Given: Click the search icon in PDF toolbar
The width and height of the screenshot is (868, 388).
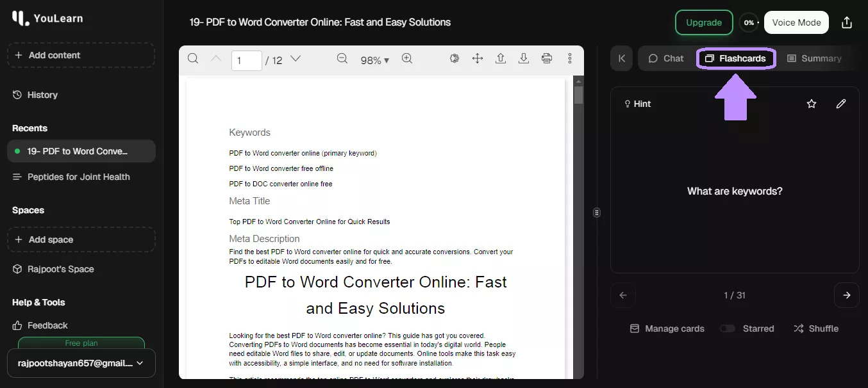Looking at the screenshot, I should pyautogui.click(x=192, y=59).
